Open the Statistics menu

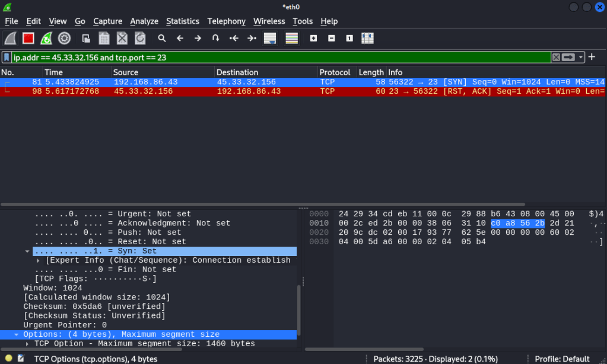tap(182, 21)
